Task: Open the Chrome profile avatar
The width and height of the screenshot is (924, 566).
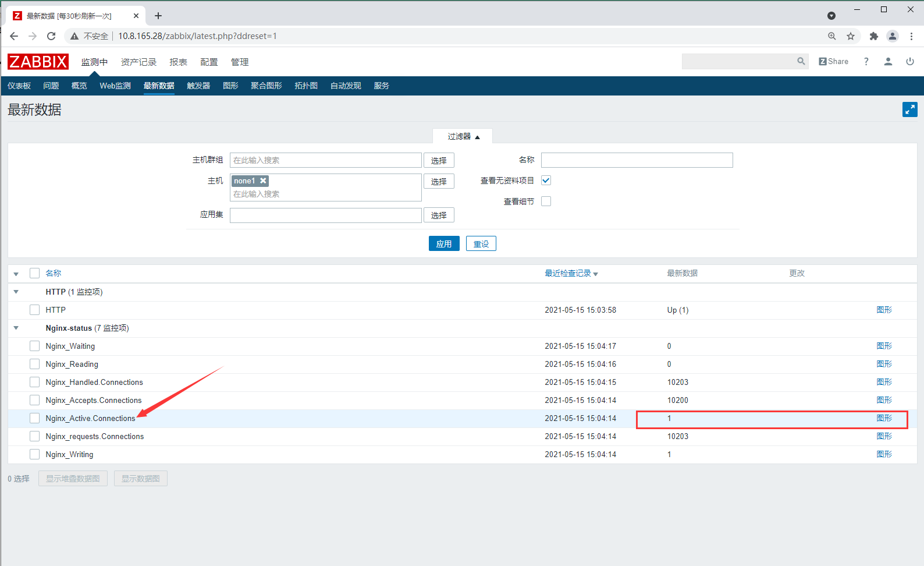Action: 893,36
